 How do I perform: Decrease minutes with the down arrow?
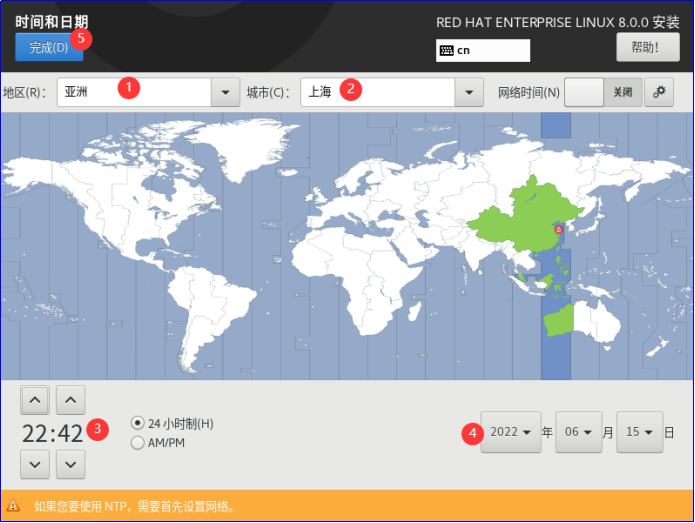70,464
